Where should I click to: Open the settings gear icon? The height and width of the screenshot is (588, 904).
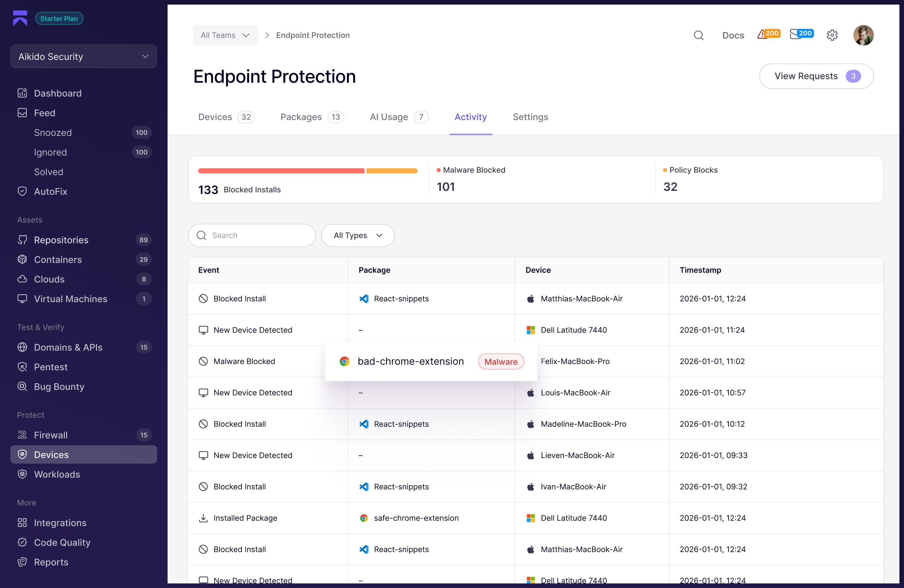point(832,35)
